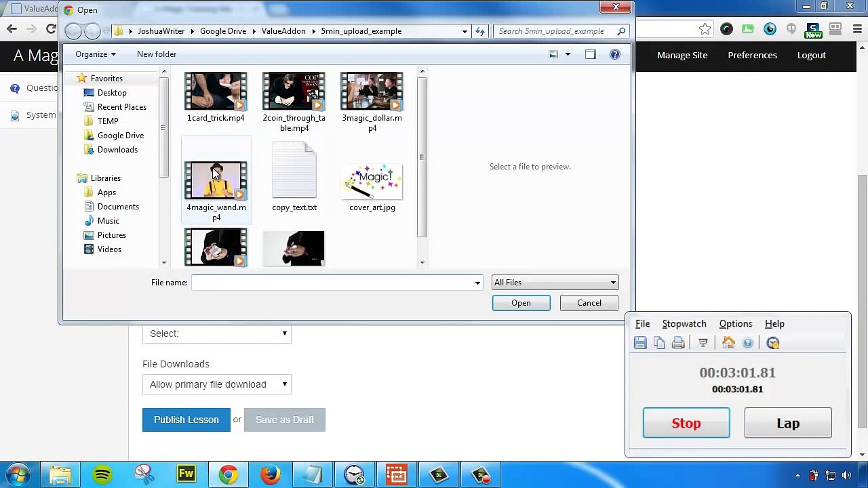This screenshot has height=488, width=868.
Task: Open the stopwatch File menu
Action: (x=642, y=324)
